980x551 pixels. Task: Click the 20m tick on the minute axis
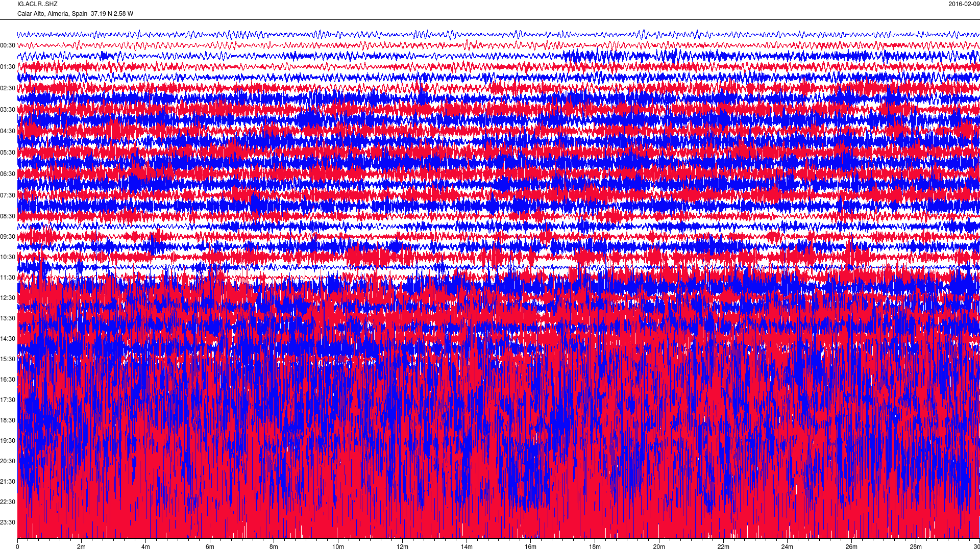click(659, 547)
